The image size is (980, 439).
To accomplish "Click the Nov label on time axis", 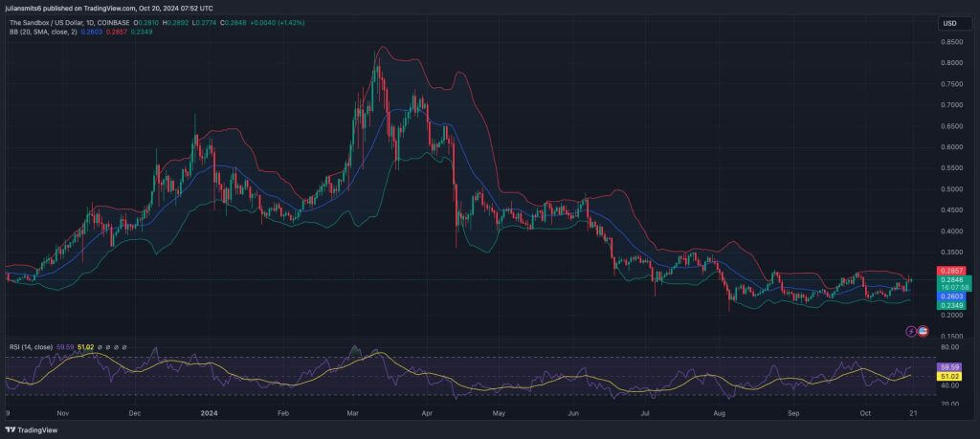I will 62,413.
